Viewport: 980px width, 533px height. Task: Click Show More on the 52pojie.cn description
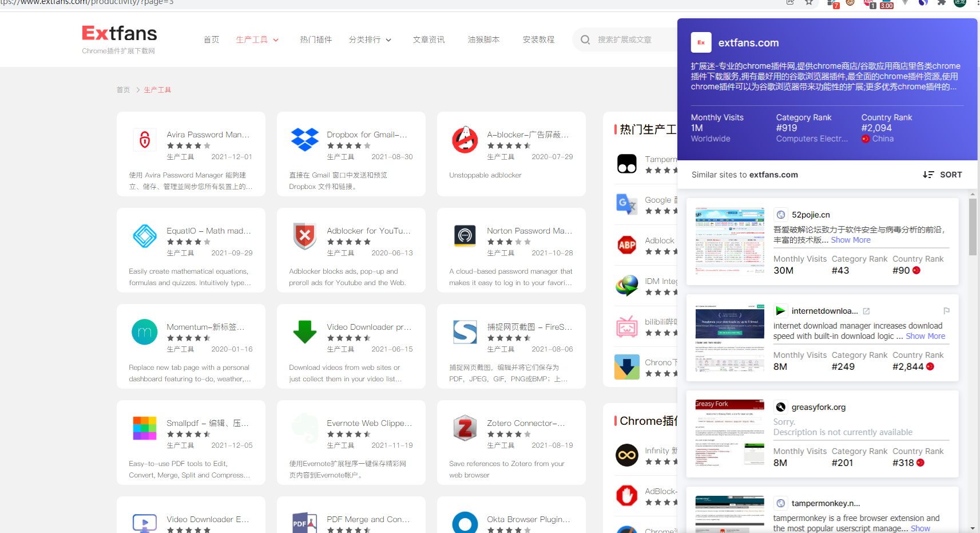851,240
